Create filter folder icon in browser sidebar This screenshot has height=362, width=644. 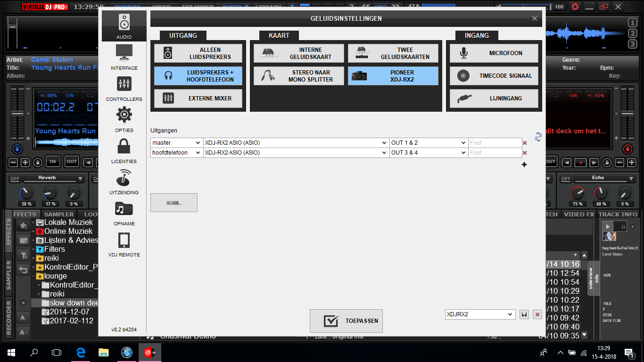click(x=23, y=255)
